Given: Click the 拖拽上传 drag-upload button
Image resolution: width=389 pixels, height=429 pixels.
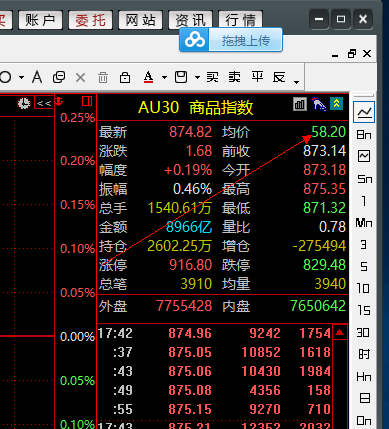Looking at the screenshot, I should [x=246, y=40].
